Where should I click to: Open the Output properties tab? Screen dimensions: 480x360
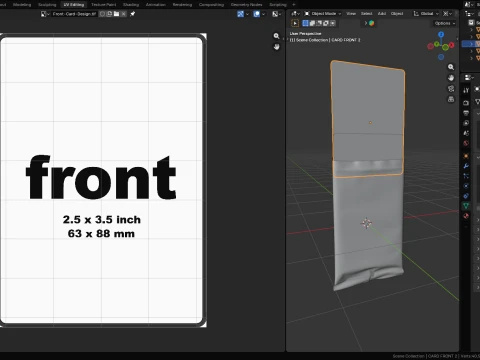[466, 113]
